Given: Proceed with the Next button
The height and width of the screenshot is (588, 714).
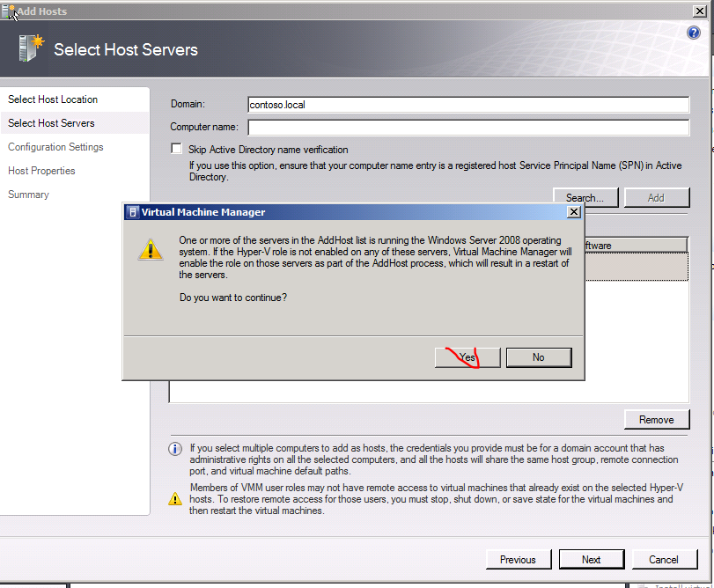Looking at the screenshot, I should point(592,559).
